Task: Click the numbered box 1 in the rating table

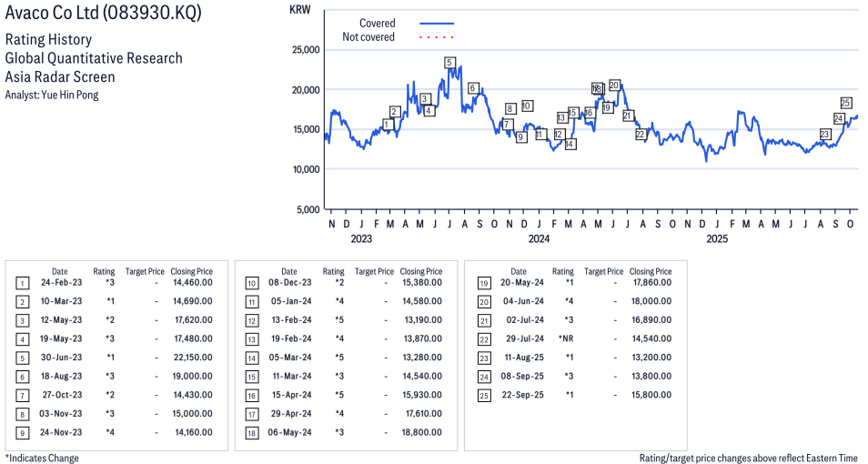Action: pos(22,283)
